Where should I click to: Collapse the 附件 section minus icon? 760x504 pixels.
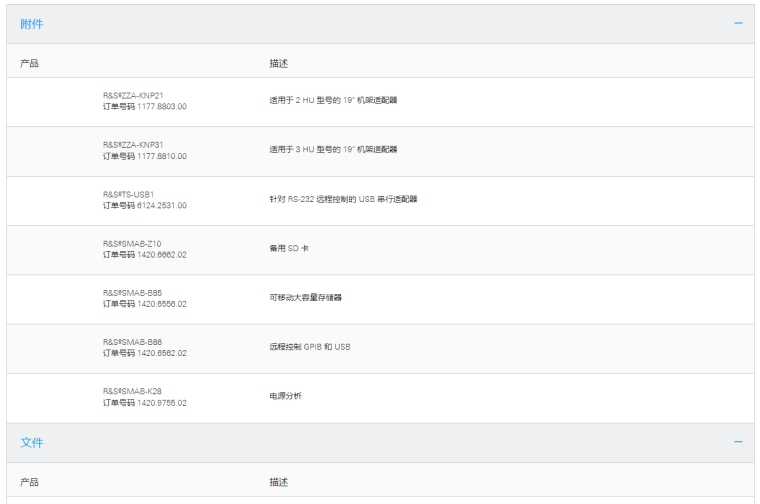(738, 24)
